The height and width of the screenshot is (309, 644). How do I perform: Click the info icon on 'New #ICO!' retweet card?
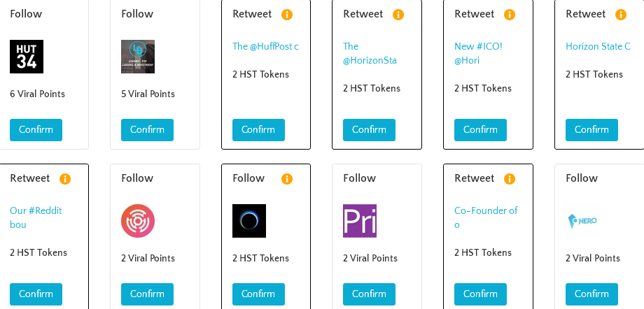click(x=510, y=15)
